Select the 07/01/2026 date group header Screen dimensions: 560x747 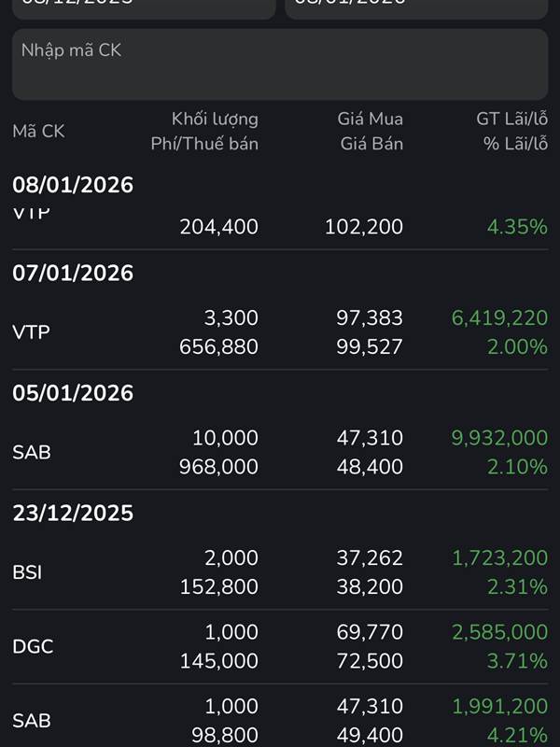(73, 273)
